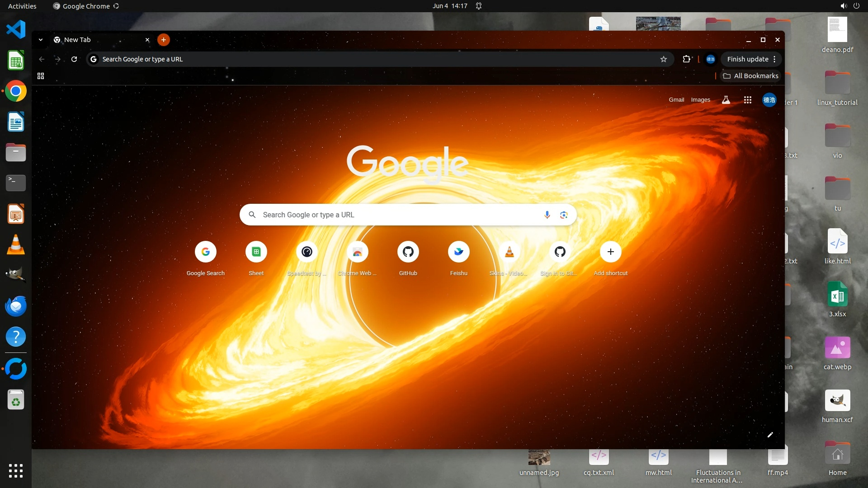
Task: Open Search Labs flask icon
Action: tap(726, 100)
